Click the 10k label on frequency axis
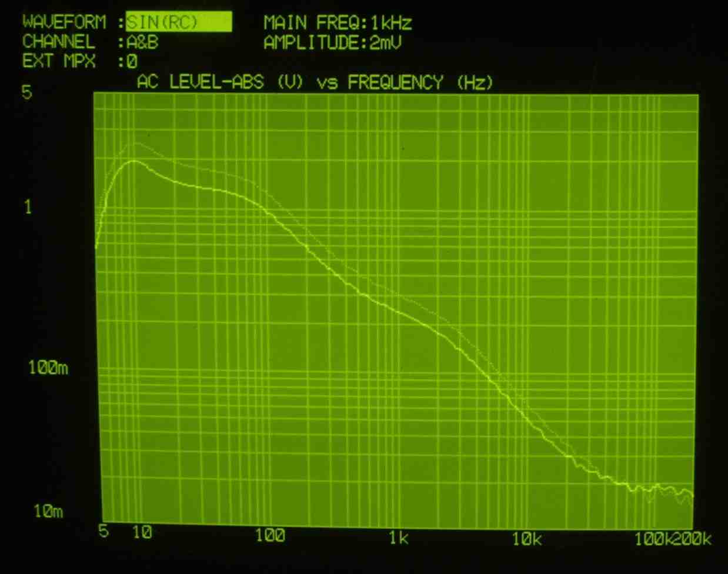 (527, 539)
